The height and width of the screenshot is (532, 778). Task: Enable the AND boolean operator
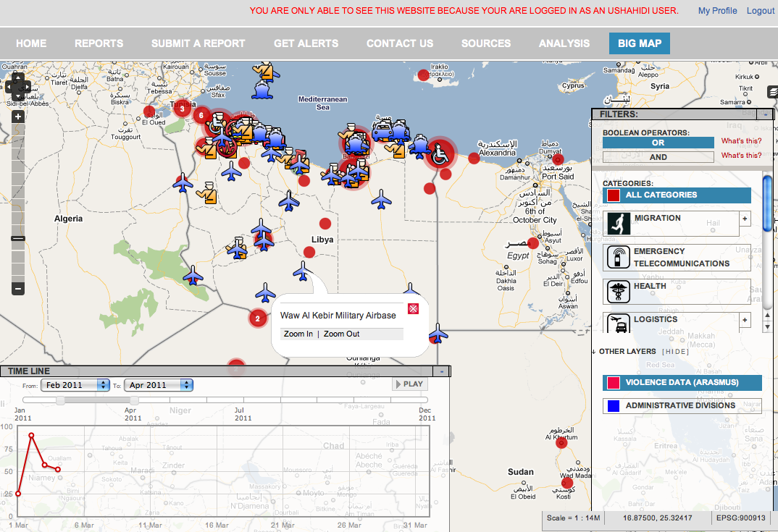pos(658,157)
